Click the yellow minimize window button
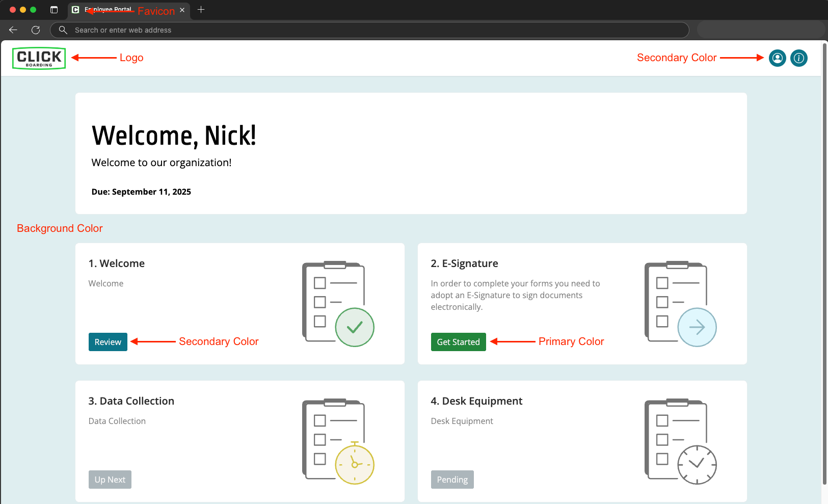 pos(23,10)
